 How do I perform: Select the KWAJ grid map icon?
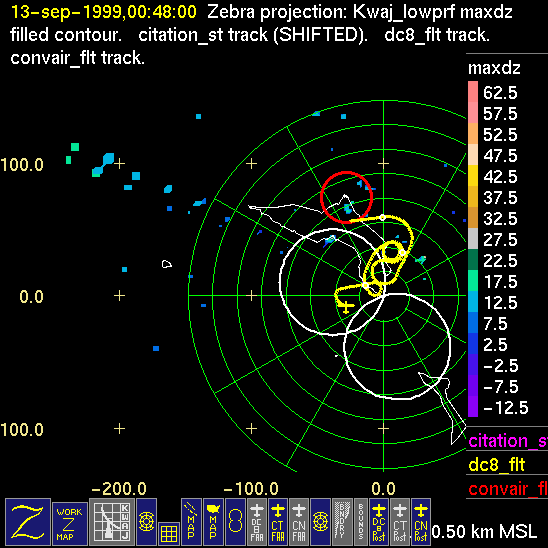click(x=112, y=522)
